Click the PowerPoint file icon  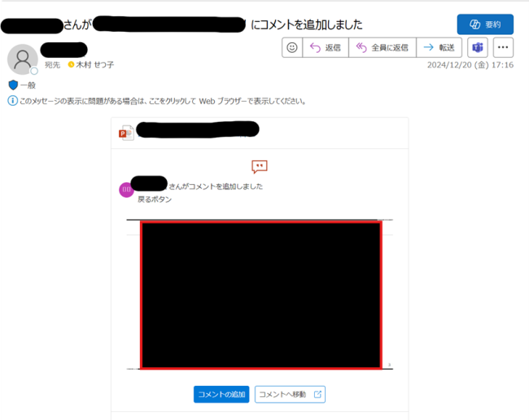(x=127, y=133)
